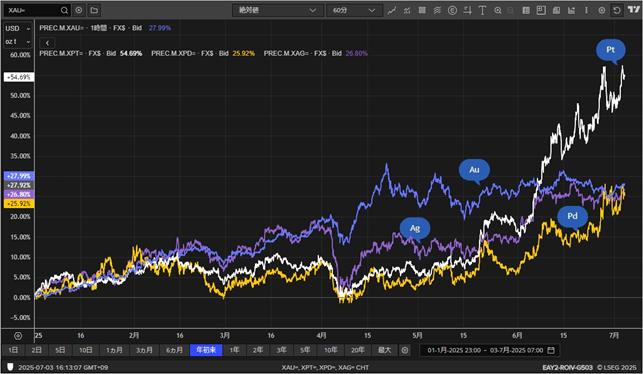Select the 5年 range button

point(305,350)
